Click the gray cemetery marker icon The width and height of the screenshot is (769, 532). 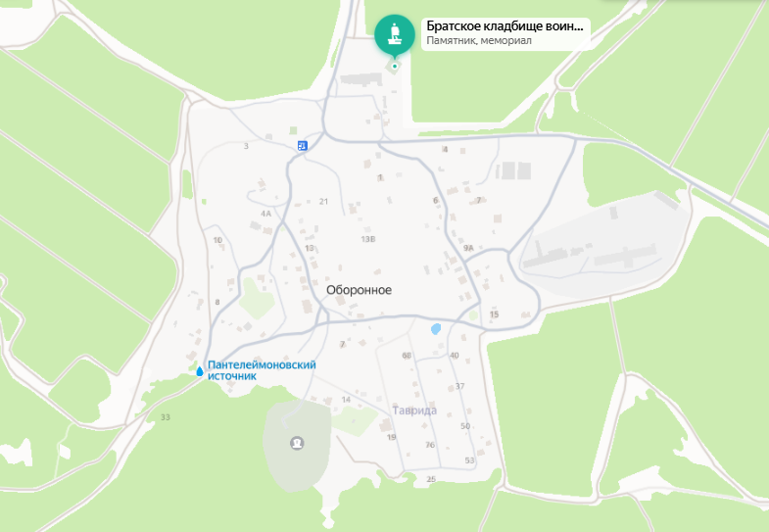click(297, 443)
